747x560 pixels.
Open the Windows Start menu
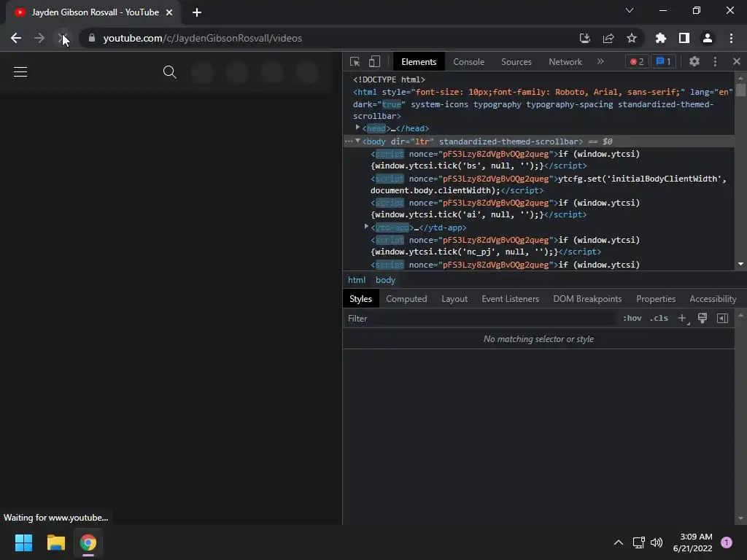23,542
